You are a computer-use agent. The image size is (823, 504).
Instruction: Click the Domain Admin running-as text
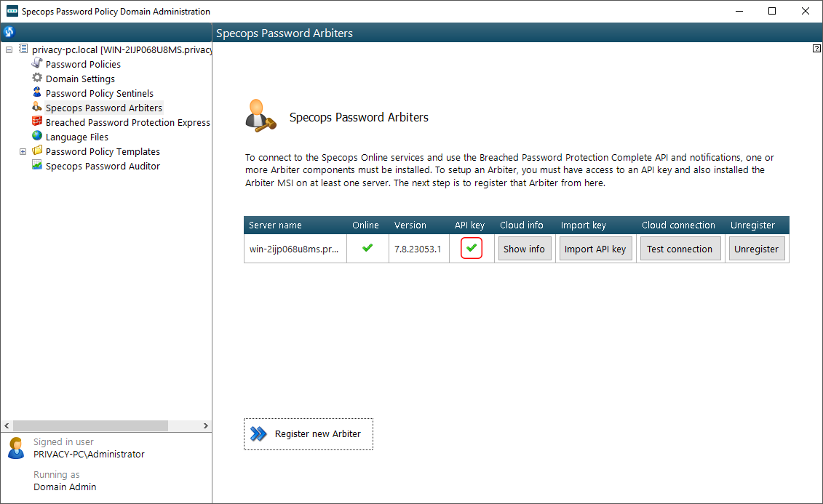65,487
